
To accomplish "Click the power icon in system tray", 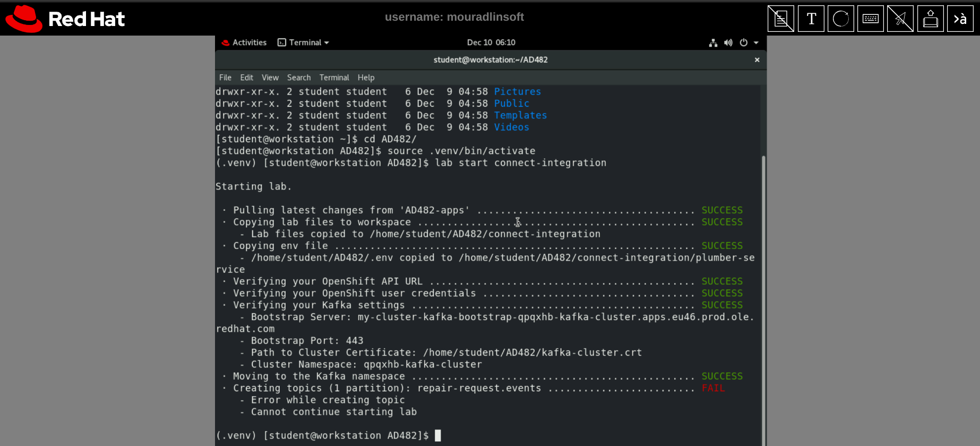I will 743,43.
